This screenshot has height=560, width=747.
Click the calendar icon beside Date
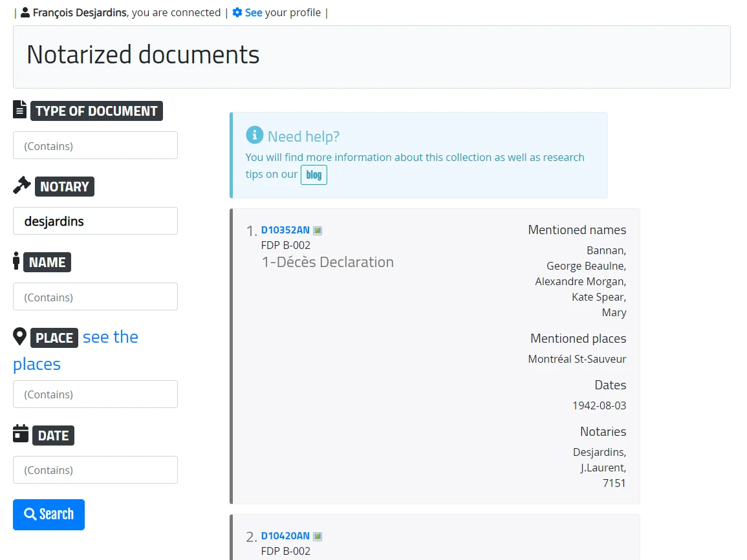(21, 433)
